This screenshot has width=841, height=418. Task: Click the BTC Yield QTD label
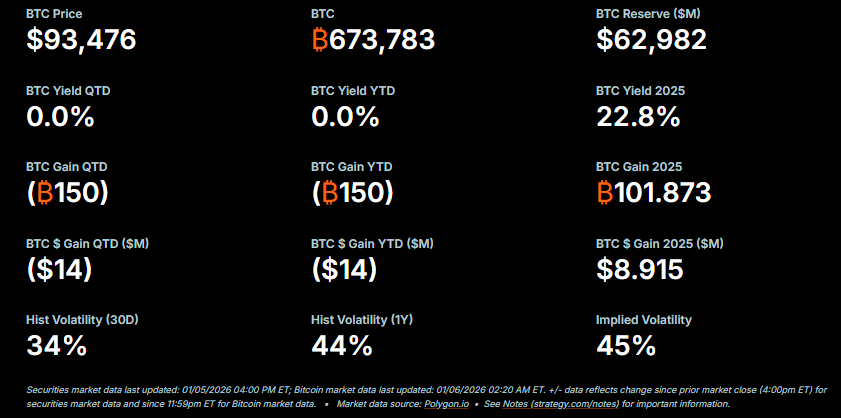pyautogui.click(x=68, y=91)
